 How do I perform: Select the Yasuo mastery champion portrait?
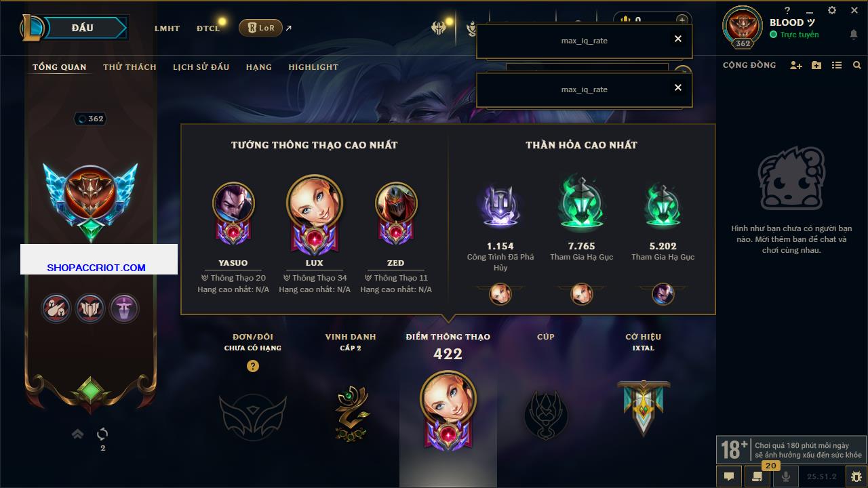click(233, 203)
